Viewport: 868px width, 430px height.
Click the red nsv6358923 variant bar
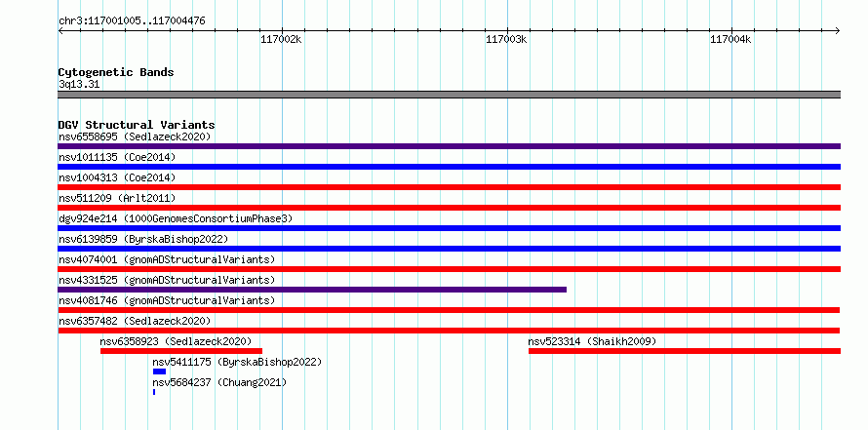click(x=181, y=351)
